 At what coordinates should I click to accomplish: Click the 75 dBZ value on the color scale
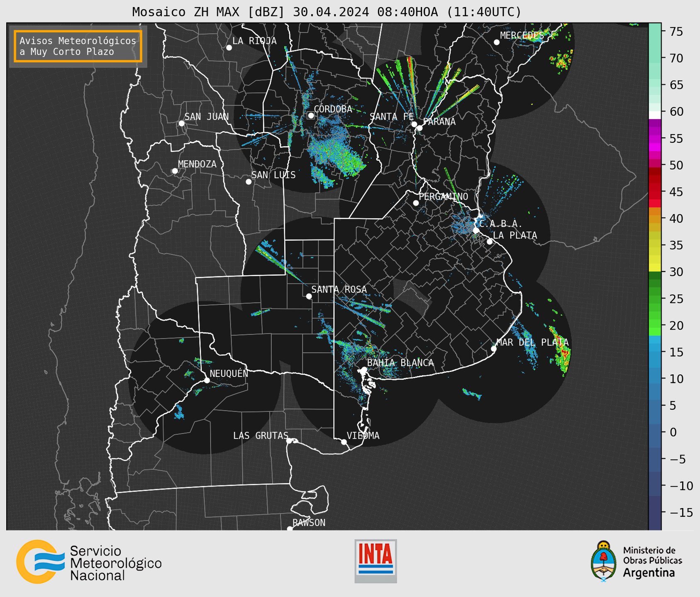[x=676, y=32]
